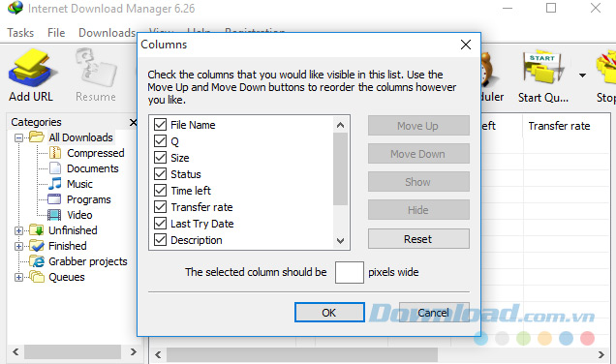Select the All Downloads folder icon
Image resolution: width=616 pixels, height=364 pixels.
(37, 137)
